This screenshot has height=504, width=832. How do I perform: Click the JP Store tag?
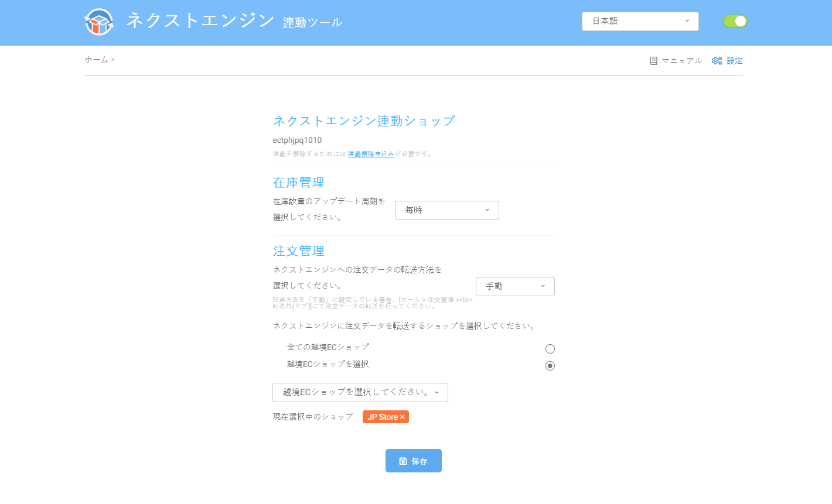386,417
